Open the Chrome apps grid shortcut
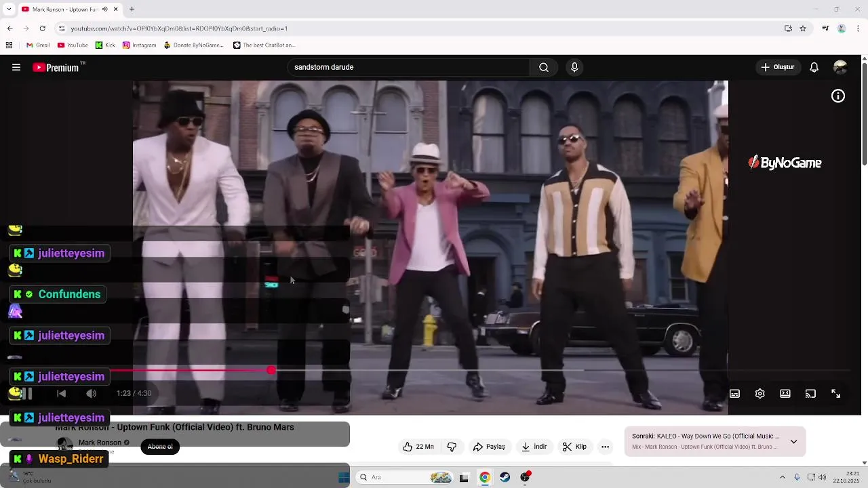 [x=9, y=45]
